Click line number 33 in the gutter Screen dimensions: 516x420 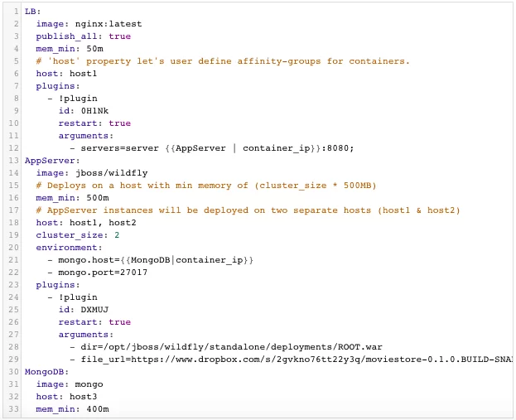14,409
